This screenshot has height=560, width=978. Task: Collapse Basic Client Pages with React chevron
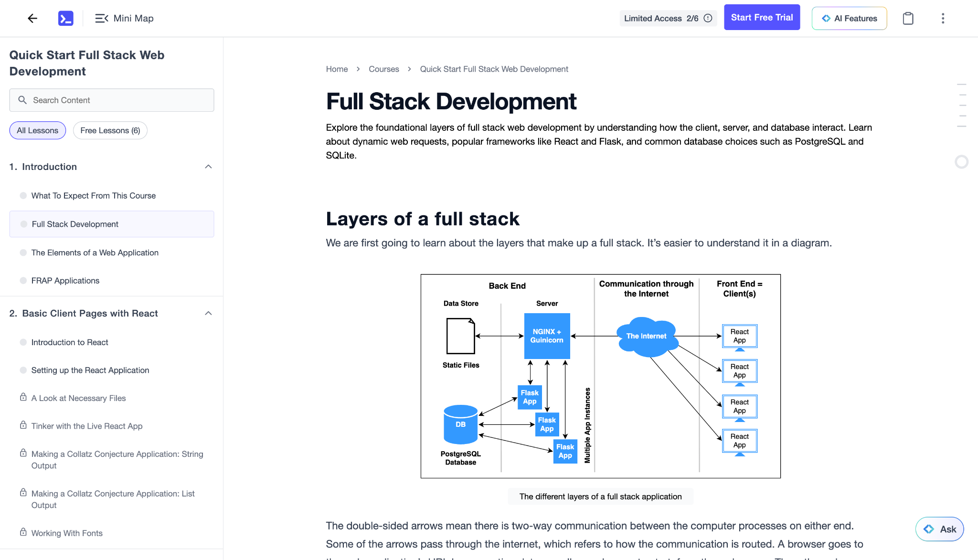(208, 313)
